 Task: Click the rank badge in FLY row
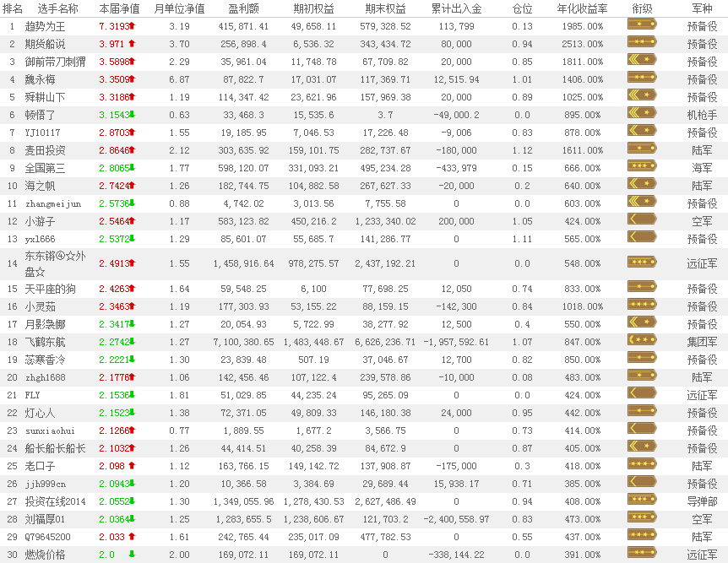tap(642, 393)
